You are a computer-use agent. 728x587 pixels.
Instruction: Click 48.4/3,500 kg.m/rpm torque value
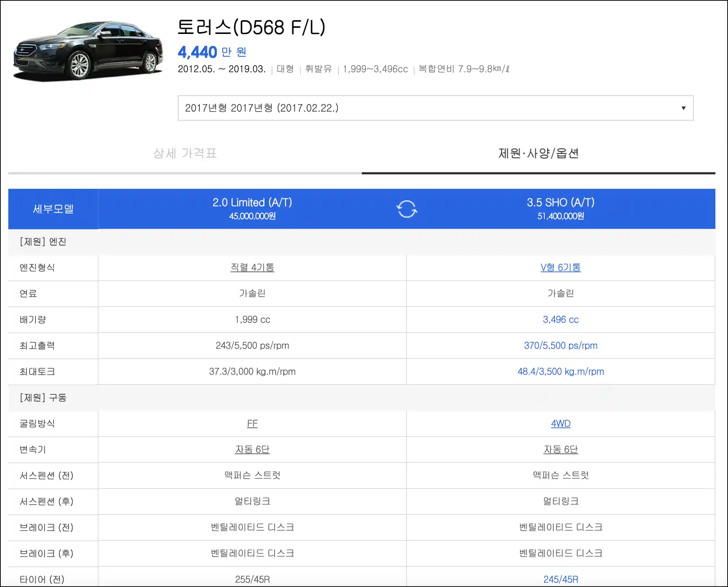coord(561,371)
